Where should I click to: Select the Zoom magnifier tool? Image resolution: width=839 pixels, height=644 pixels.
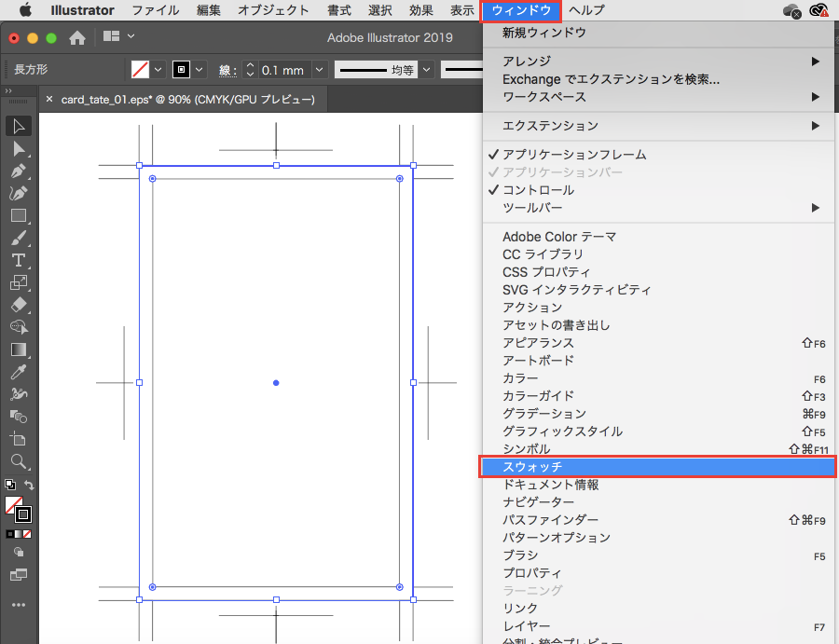point(18,461)
